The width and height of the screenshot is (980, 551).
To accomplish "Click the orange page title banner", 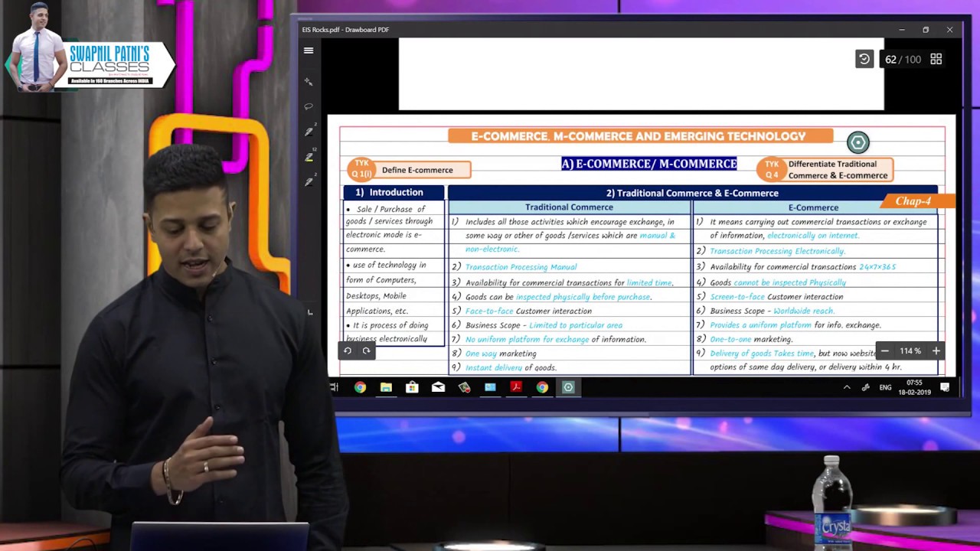I will tap(640, 136).
